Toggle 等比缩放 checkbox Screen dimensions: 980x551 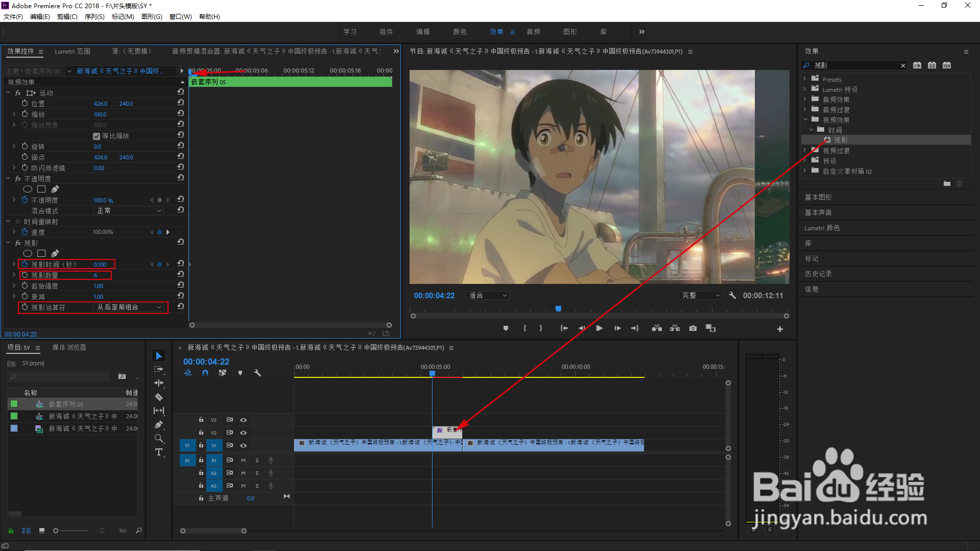(x=97, y=136)
